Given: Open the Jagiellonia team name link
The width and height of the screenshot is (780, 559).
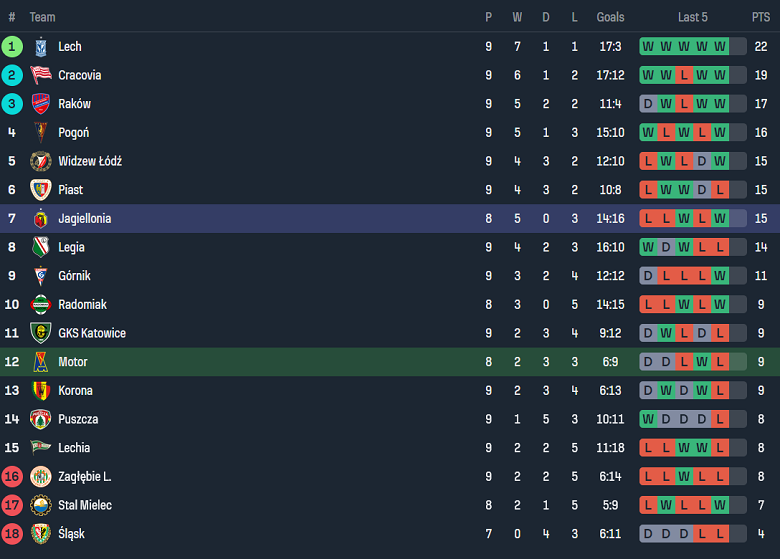Looking at the screenshot, I should point(85,218).
